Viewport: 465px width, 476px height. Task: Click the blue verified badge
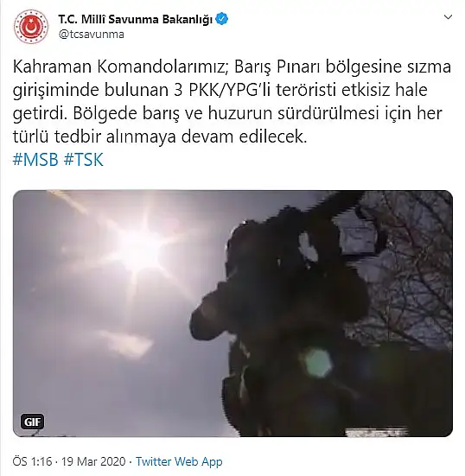click(x=222, y=19)
